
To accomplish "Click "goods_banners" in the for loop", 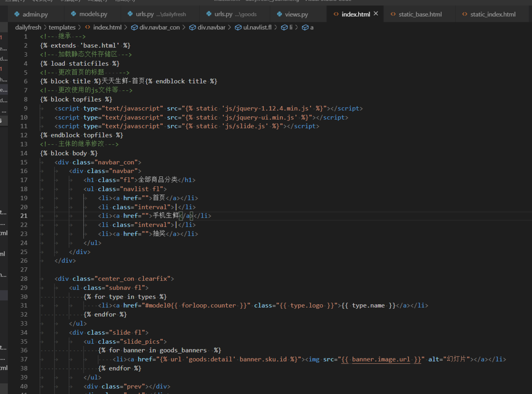I will [x=183, y=350].
